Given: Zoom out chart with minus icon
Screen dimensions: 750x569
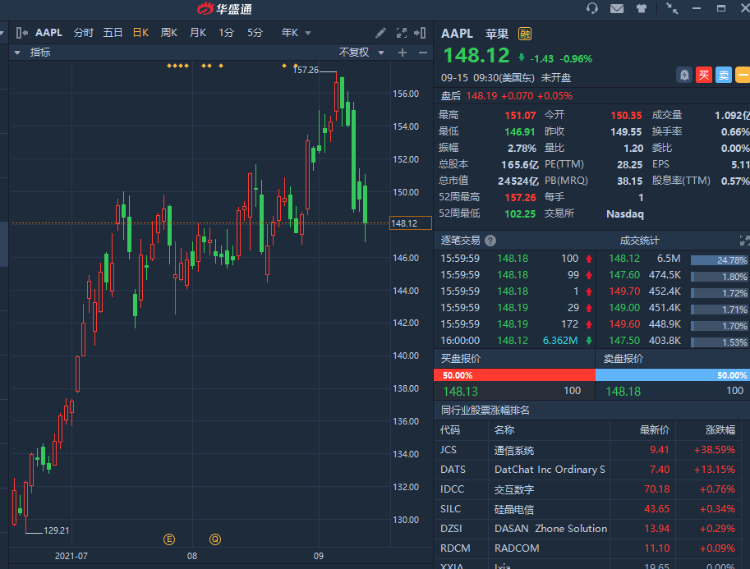Looking at the screenshot, I should pos(423,53).
